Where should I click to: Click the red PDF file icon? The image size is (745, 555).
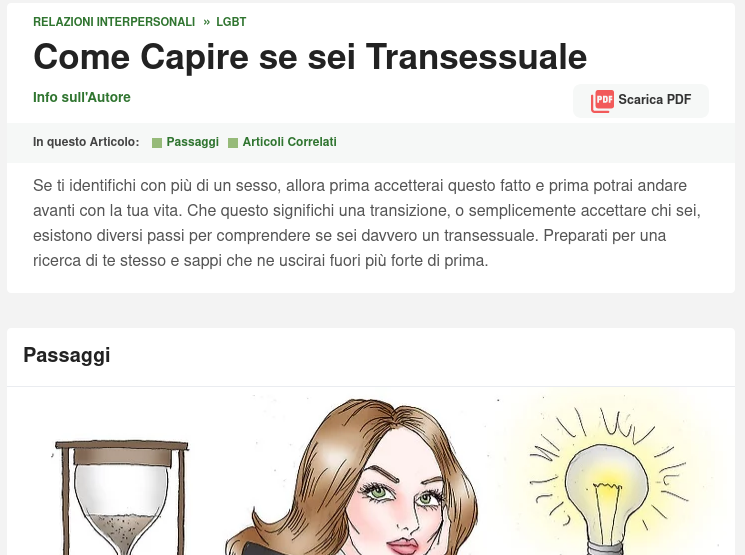tap(602, 101)
